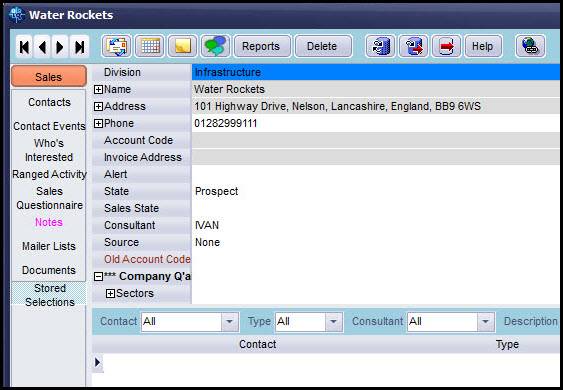Open the Notes tab
563x390 pixels.
coord(49,222)
